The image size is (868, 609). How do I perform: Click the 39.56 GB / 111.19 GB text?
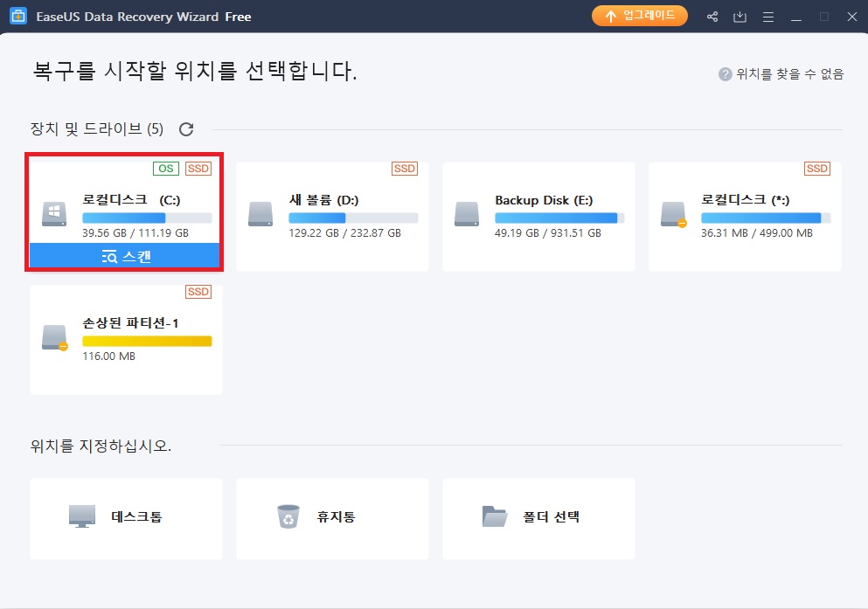pyautogui.click(x=135, y=233)
